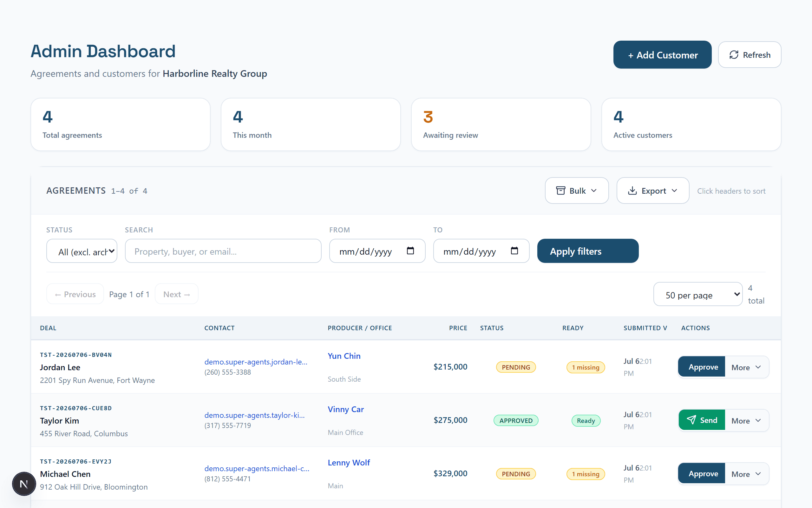Click the Total agreements stat card

coord(121,124)
